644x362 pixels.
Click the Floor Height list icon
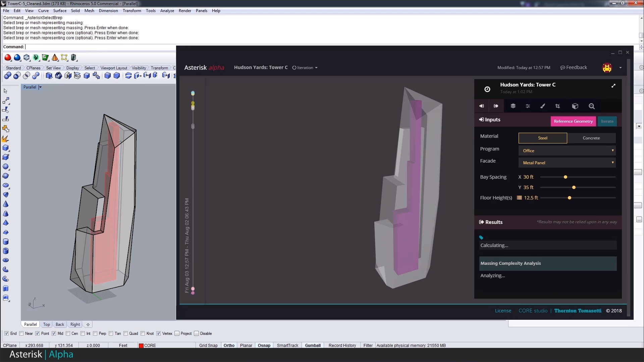[x=519, y=198]
